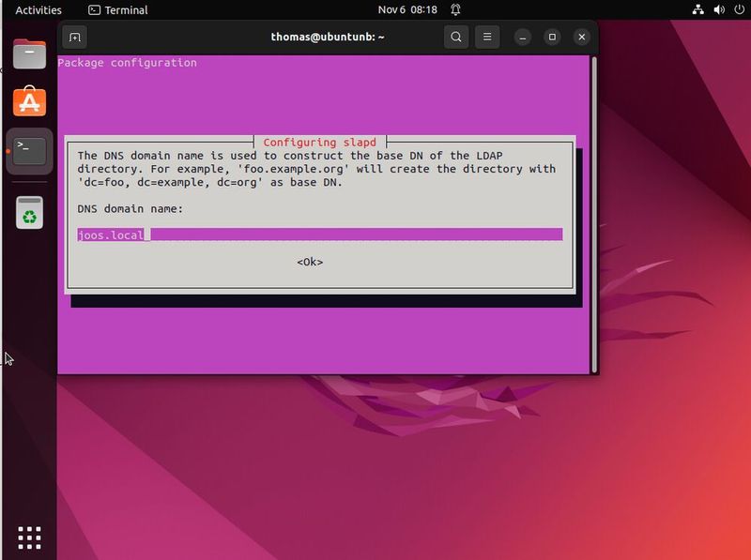Select the running Terminal in the dock
Viewport: 751px width, 560px height.
pos(28,152)
